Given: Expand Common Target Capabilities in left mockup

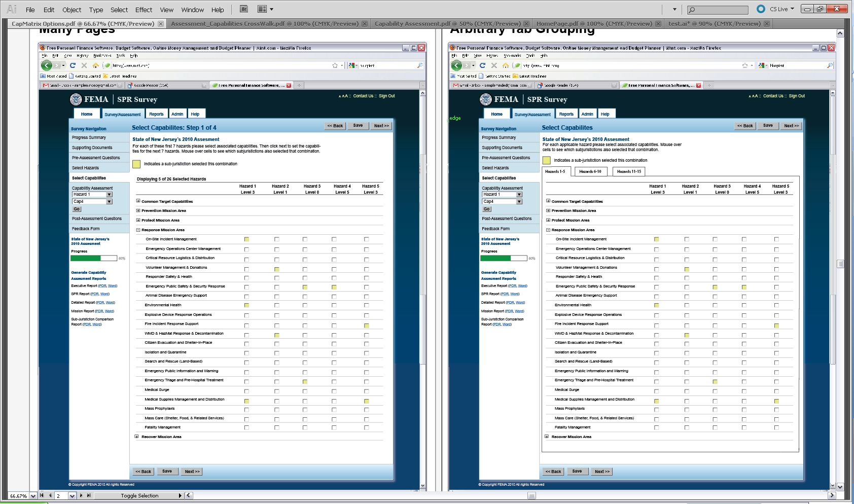Looking at the screenshot, I should (x=138, y=201).
